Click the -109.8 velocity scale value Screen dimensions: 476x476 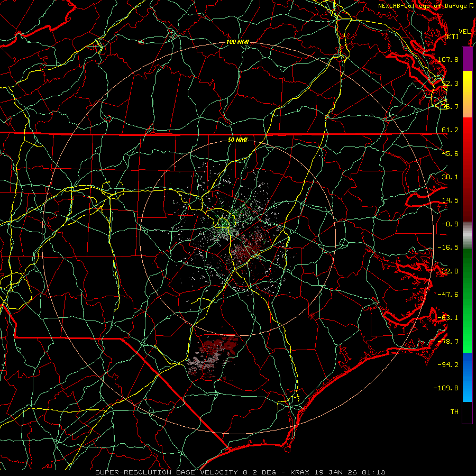click(446, 388)
